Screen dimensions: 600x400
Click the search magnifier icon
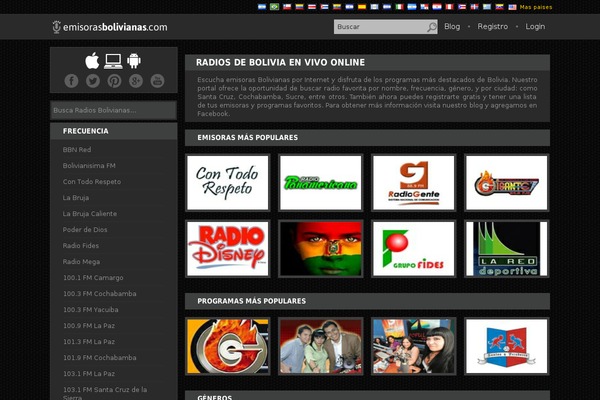point(432,27)
